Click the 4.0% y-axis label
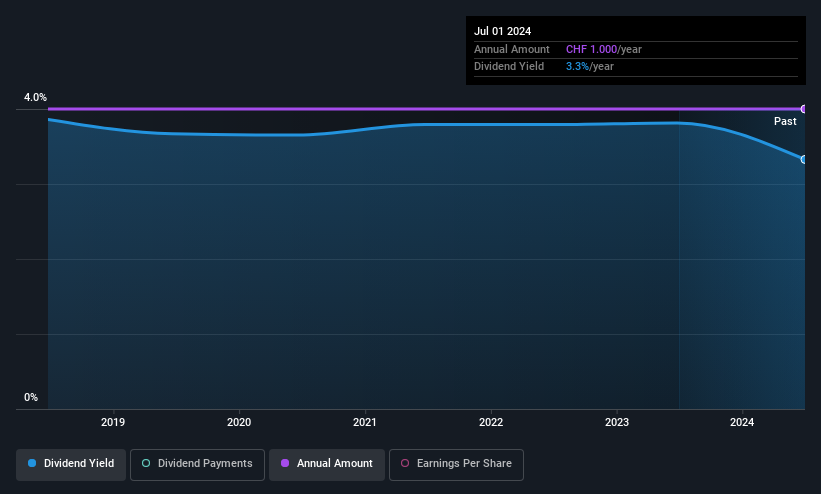The width and height of the screenshot is (821, 494). pos(35,97)
